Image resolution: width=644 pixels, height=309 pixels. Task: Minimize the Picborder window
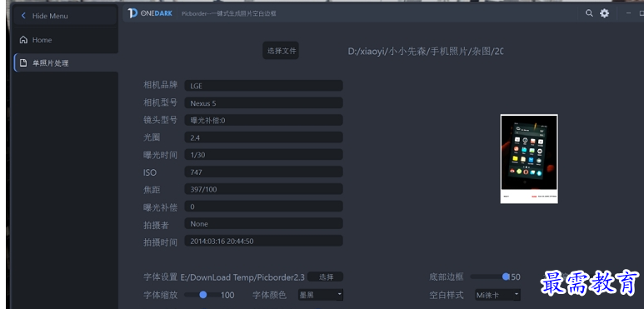tap(628, 13)
